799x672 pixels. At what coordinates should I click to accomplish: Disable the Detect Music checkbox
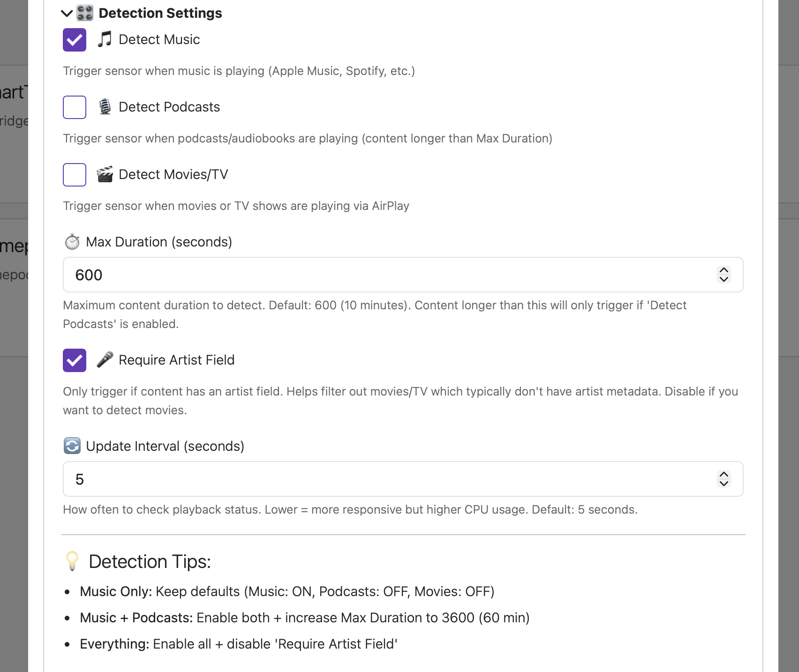coord(75,40)
